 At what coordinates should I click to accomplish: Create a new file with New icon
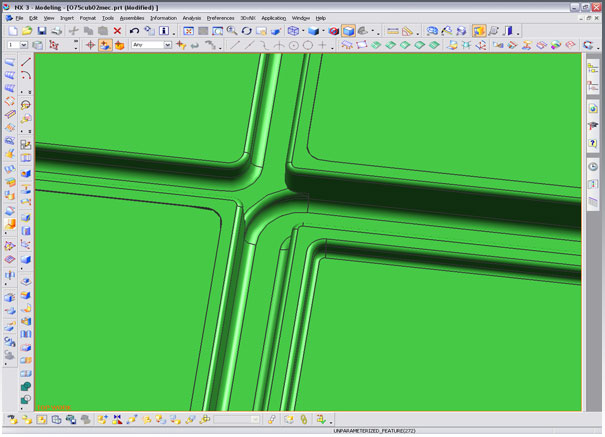[13, 31]
